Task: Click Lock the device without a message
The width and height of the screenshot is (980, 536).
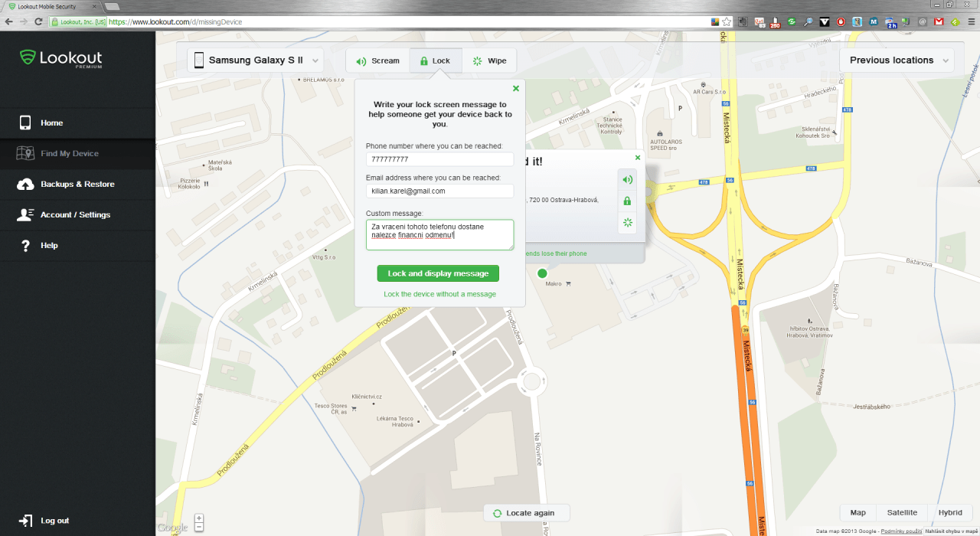Action: (x=439, y=294)
